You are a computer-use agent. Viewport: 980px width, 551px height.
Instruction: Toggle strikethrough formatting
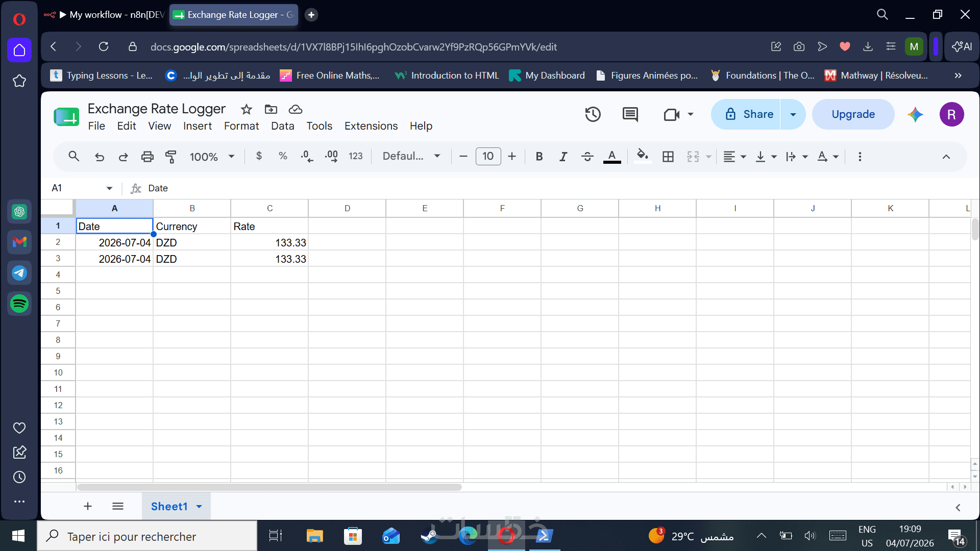click(587, 157)
